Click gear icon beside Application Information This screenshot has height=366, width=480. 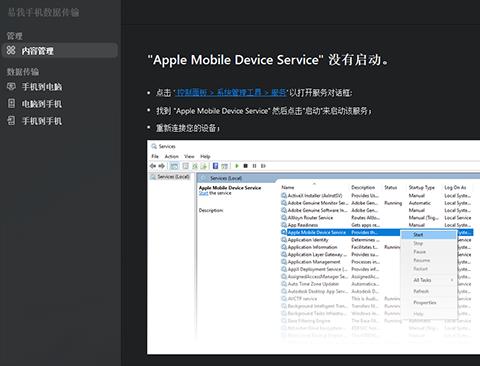[x=284, y=247]
